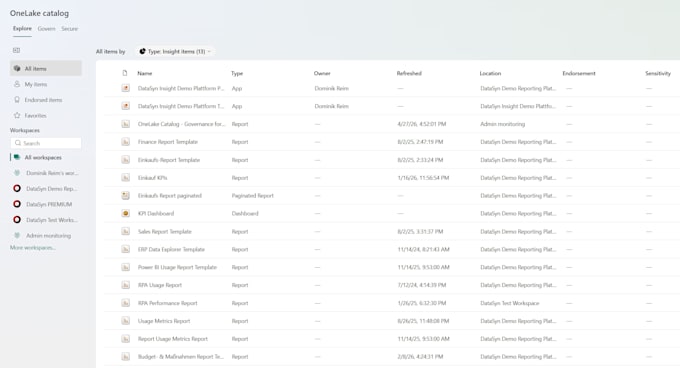This screenshot has width=680, height=368.
Task: Click app icon for DataSyn Insight Demo Plattform P...
Action: [x=125, y=88]
